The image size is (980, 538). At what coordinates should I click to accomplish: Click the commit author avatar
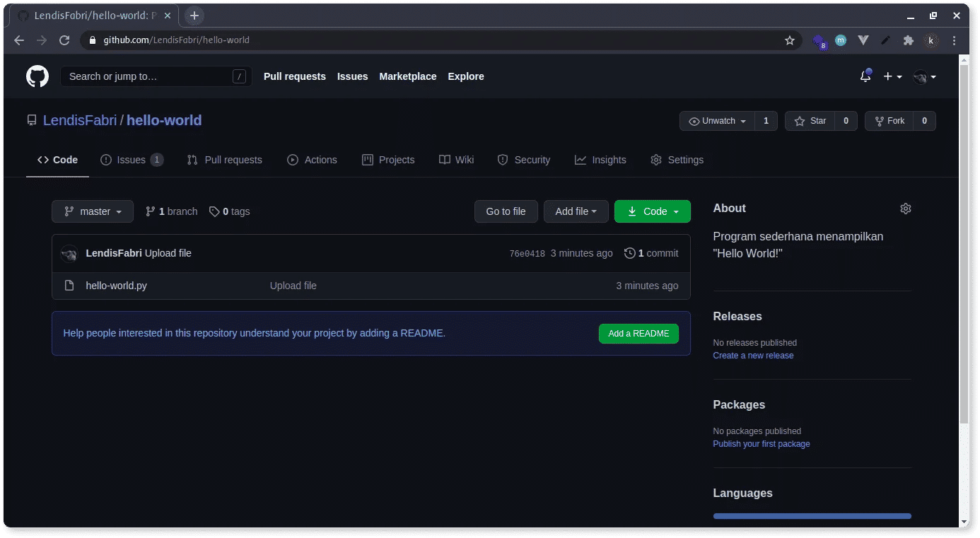point(69,253)
